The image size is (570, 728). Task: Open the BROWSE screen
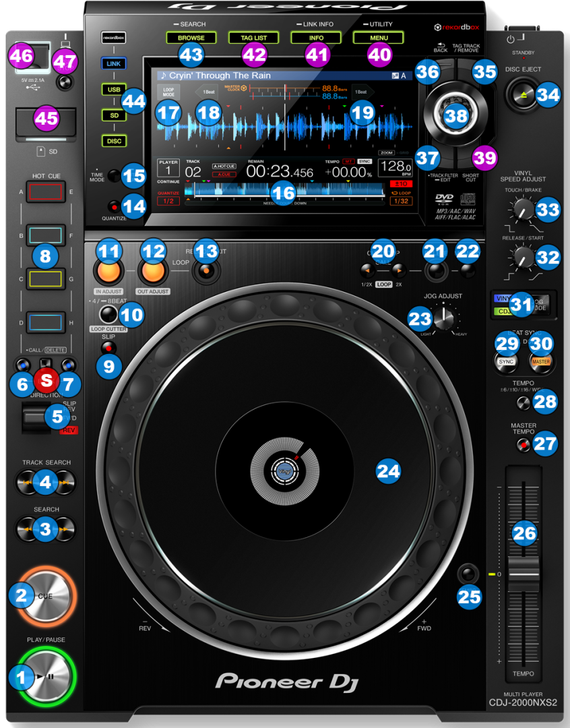pyautogui.click(x=191, y=38)
